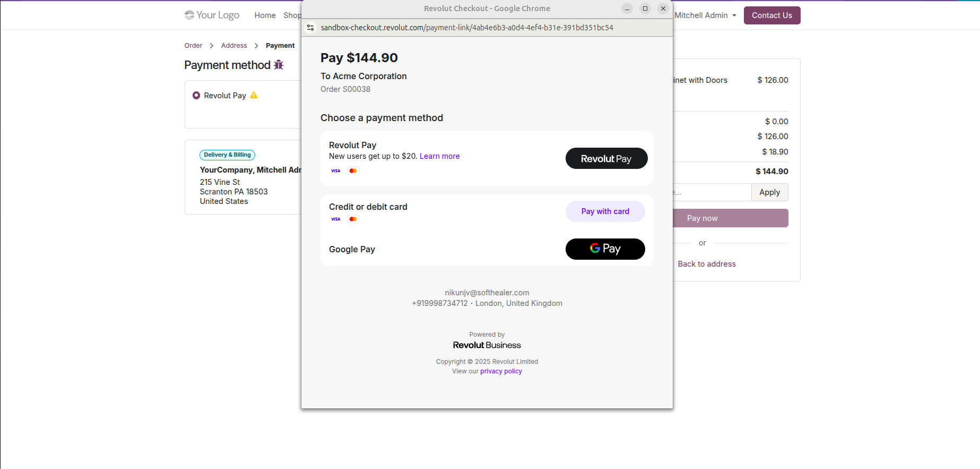Click the Apply discount code button
Viewport: 980px width, 469px height.
(769, 192)
